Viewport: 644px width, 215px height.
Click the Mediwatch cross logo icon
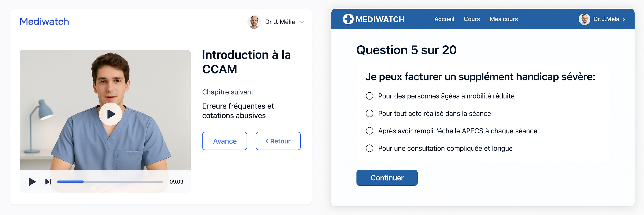pyautogui.click(x=348, y=19)
